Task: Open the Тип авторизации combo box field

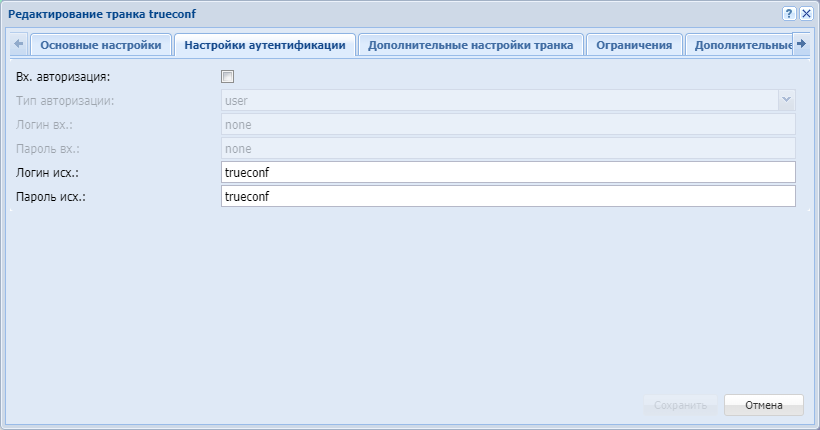Action: (499, 100)
